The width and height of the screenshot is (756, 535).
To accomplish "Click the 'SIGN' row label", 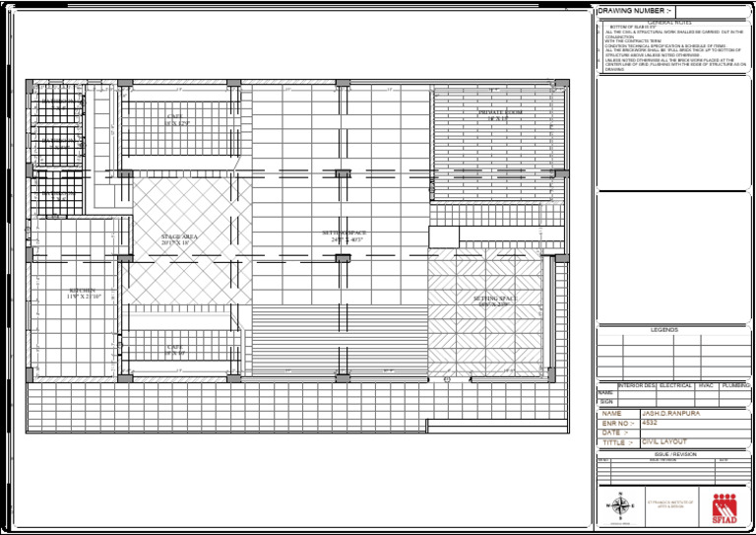I will pos(606,401).
